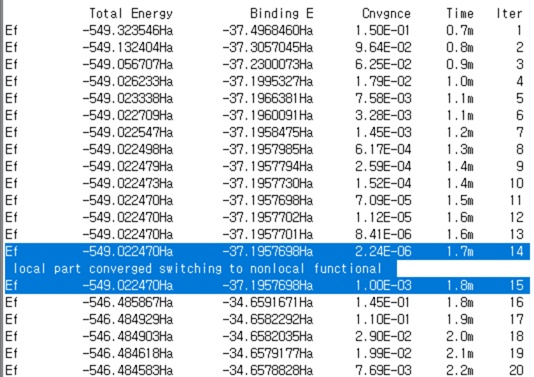Click highlighted convergence value 1.00E-03

[383, 285]
